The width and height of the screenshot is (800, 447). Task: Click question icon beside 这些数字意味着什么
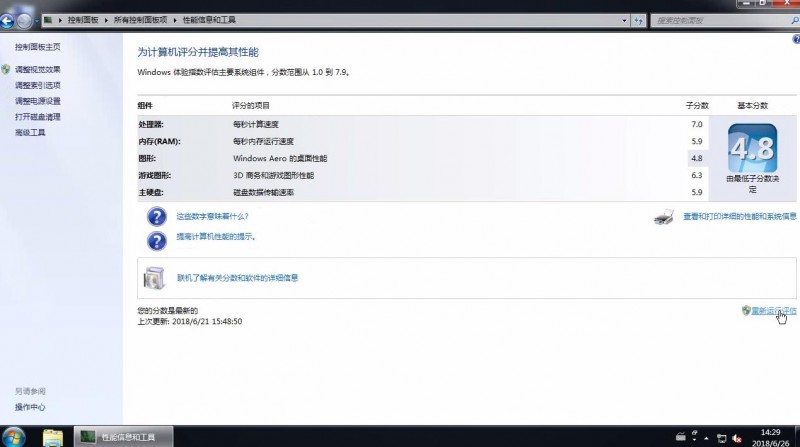pos(157,216)
